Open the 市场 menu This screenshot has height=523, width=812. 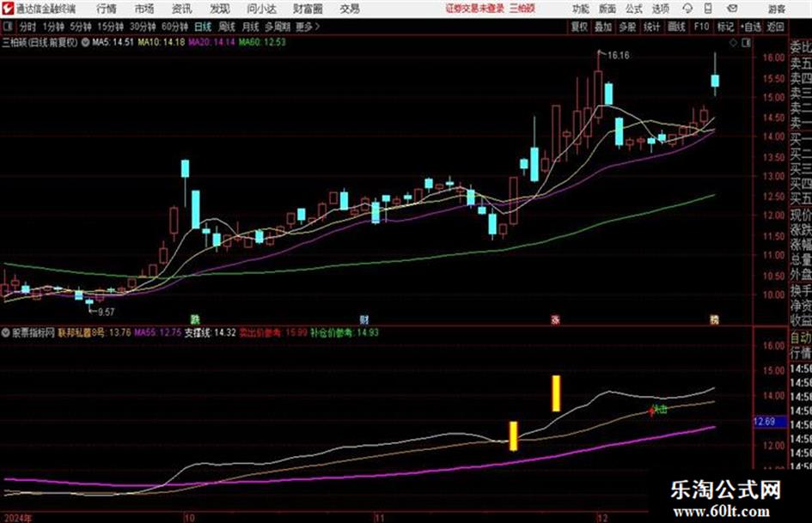(x=144, y=9)
